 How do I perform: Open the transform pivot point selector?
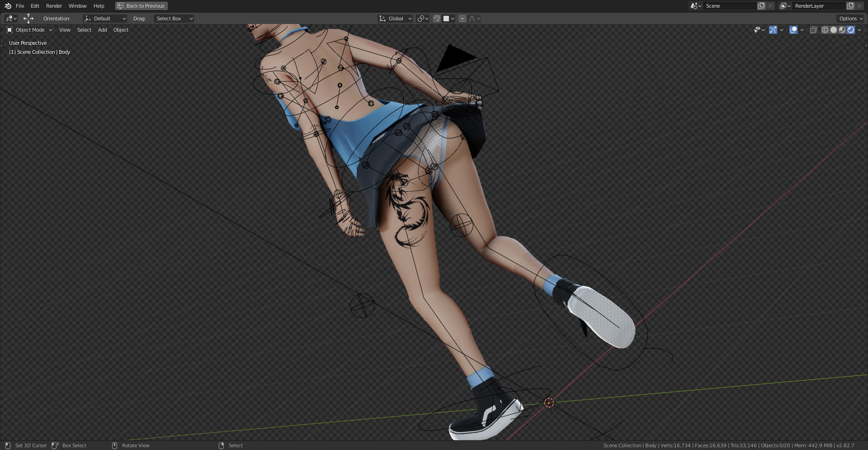[423, 19]
